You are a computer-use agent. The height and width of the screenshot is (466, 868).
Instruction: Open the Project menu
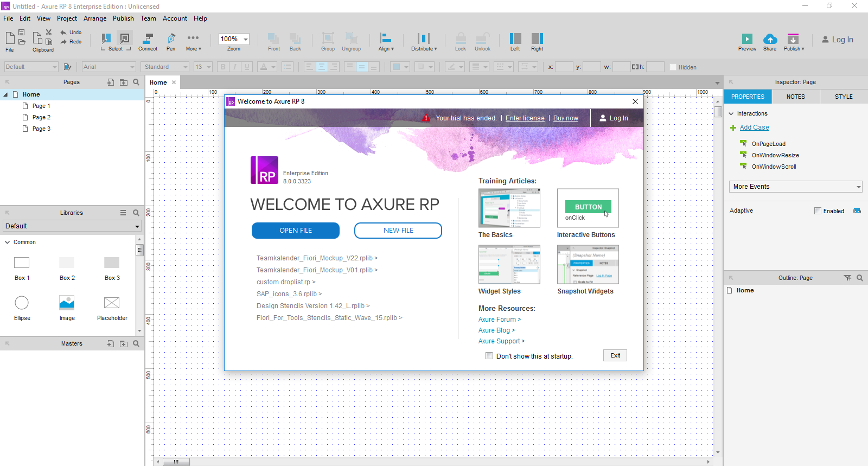pos(67,18)
